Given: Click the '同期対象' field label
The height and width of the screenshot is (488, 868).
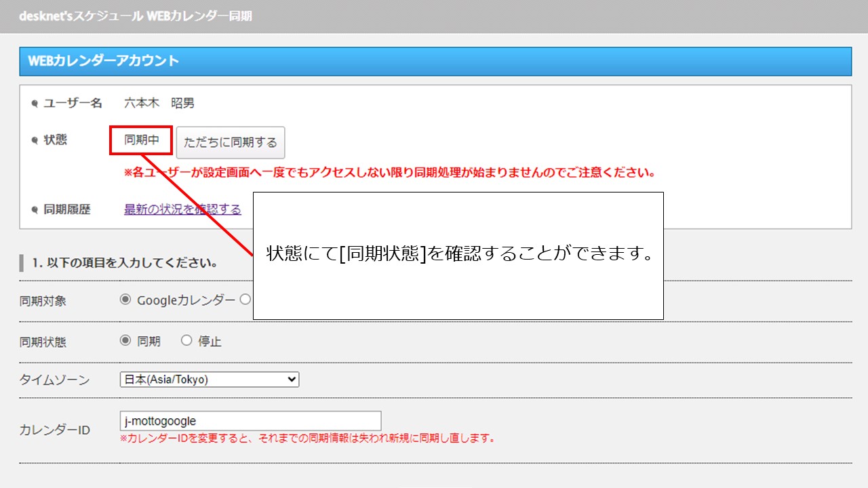Looking at the screenshot, I should (43, 301).
